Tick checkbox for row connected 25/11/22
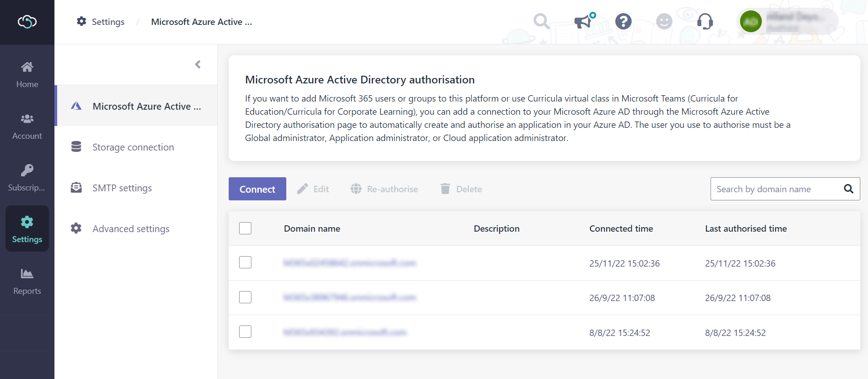The width and height of the screenshot is (868, 379). [x=245, y=262]
